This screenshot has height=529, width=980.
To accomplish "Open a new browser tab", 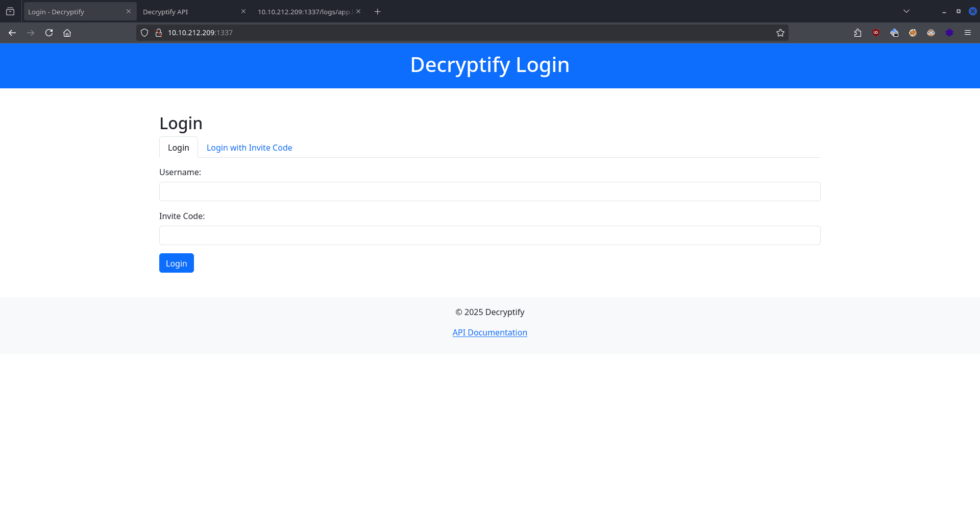I will tap(377, 12).
